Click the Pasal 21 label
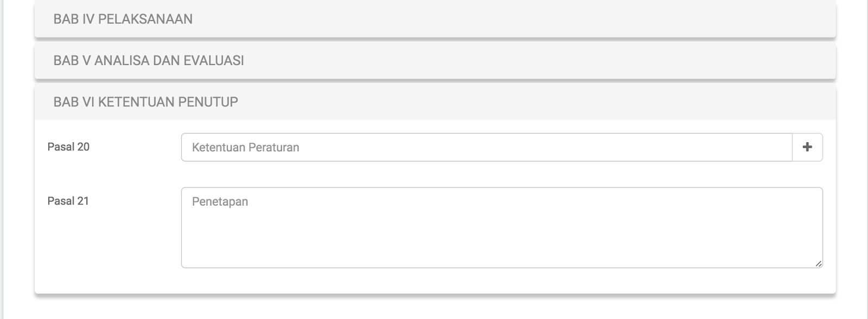The image size is (868, 319). (69, 200)
